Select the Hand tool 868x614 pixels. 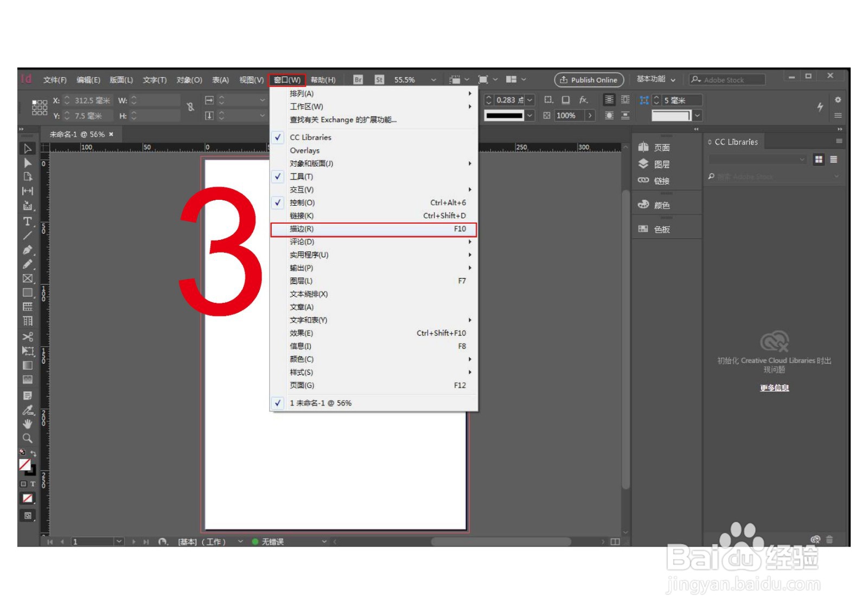coord(28,424)
